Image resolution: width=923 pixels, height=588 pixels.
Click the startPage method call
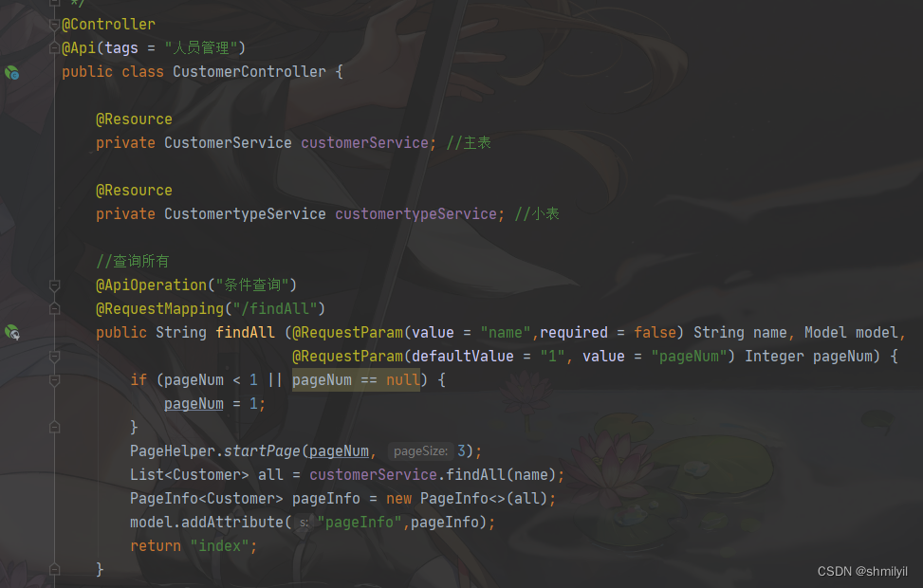click(x=262, y=451)
